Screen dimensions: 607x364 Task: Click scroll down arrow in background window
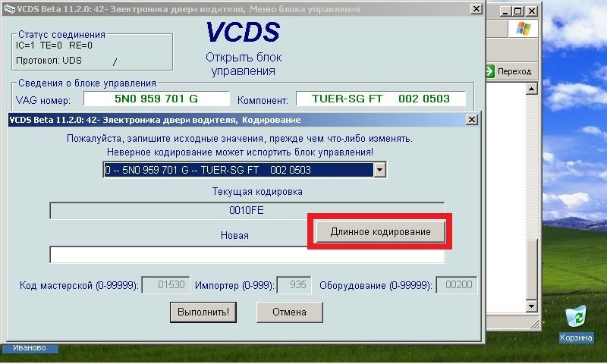(532, 306)
